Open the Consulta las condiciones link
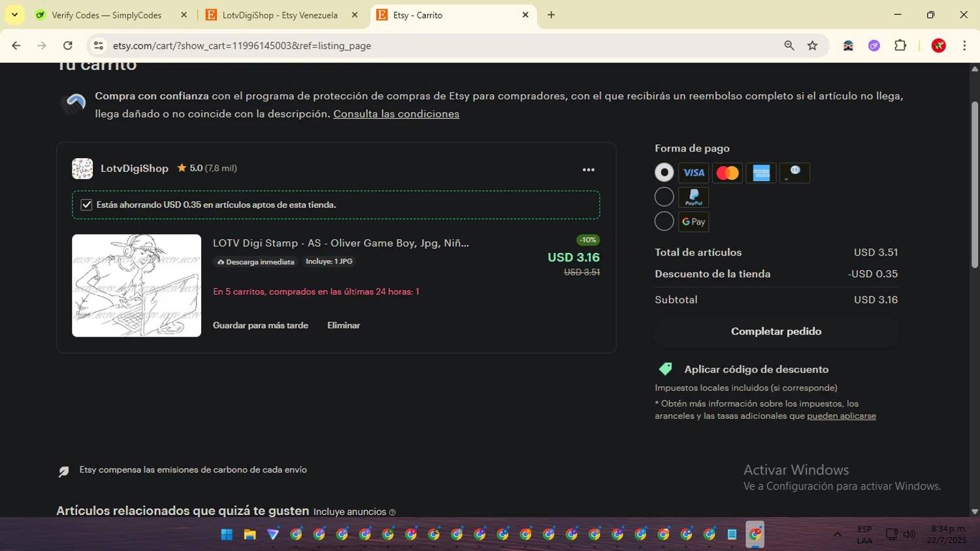 (396, 114)
